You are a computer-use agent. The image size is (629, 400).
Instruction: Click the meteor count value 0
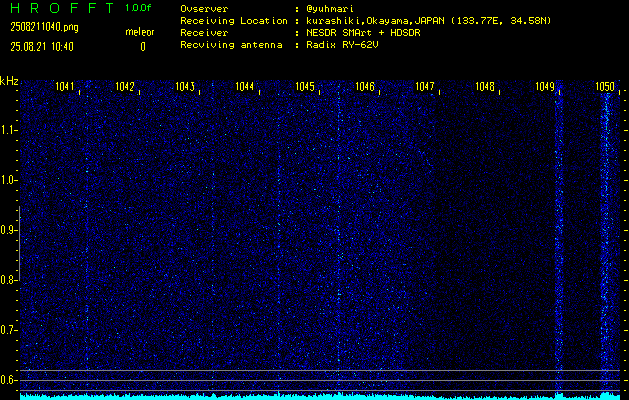pos(143,47)
